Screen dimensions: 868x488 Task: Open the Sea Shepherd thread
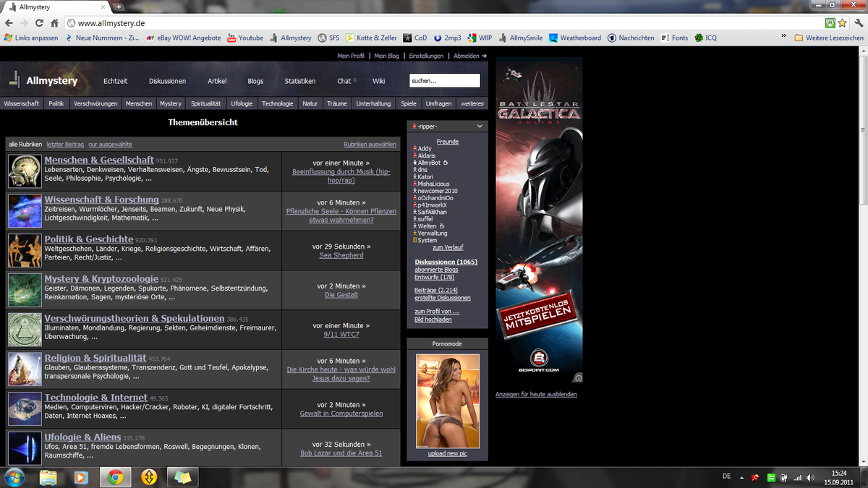(341, 255)
